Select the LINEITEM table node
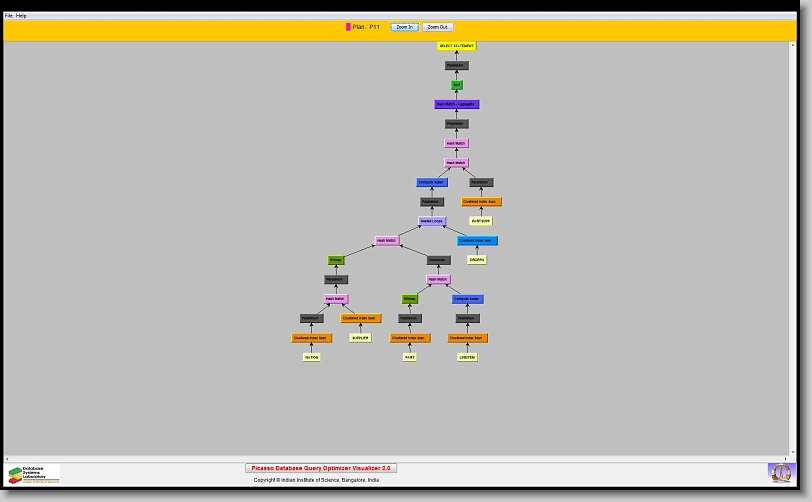The width and height of the screenshot is (812, 502). (467, 357)
